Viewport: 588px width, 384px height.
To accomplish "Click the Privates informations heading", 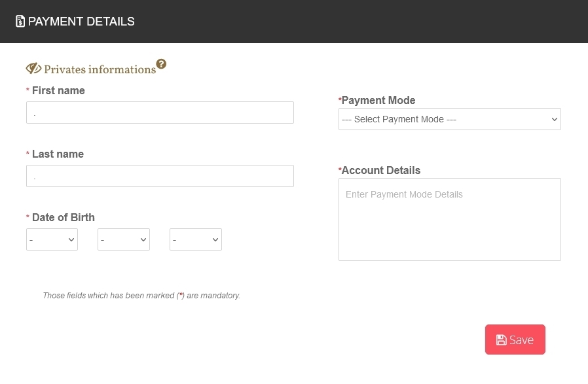I will click(x=100, y=69).
